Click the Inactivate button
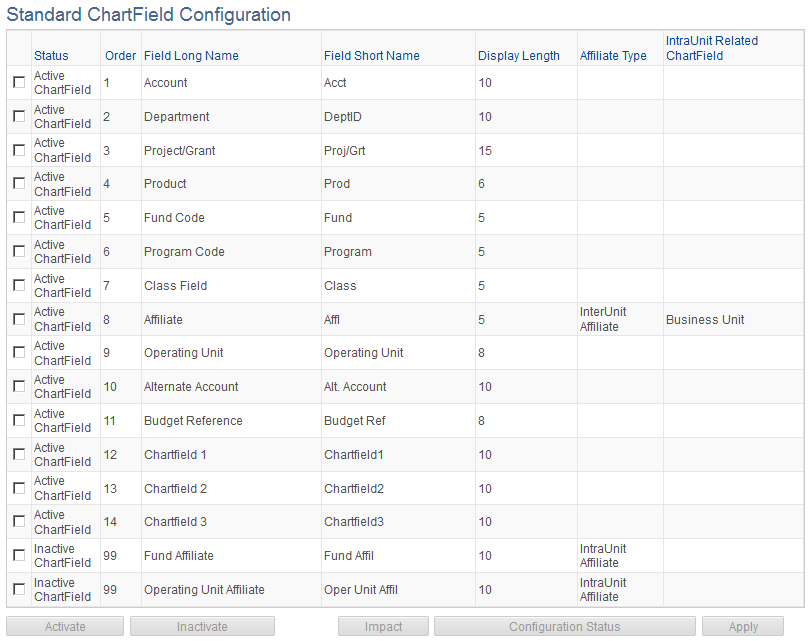Image resolution: width=812 pixels, height=641 pixels. click(201, 626)
